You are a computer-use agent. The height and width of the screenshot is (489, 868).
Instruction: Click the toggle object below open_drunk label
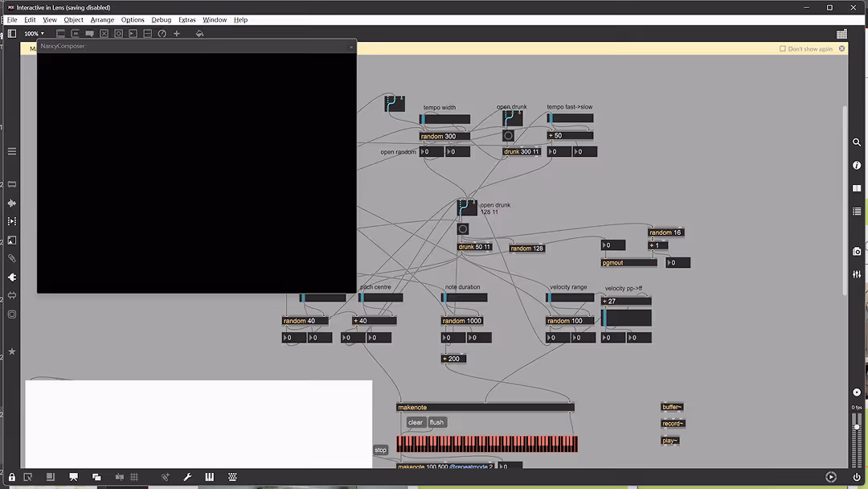[509, 135]
